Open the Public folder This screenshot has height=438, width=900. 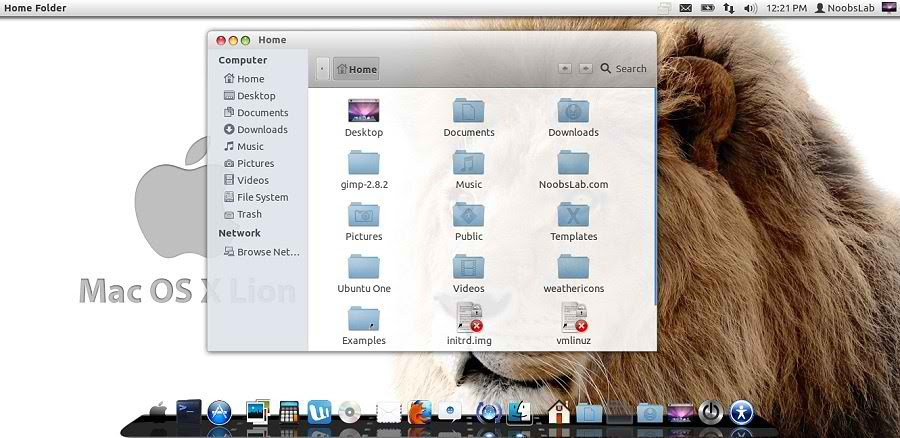[468, 215]
